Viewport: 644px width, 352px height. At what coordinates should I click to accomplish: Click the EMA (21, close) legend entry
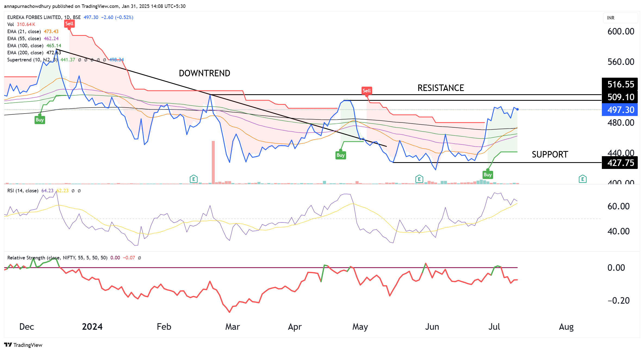click(24, 32)
